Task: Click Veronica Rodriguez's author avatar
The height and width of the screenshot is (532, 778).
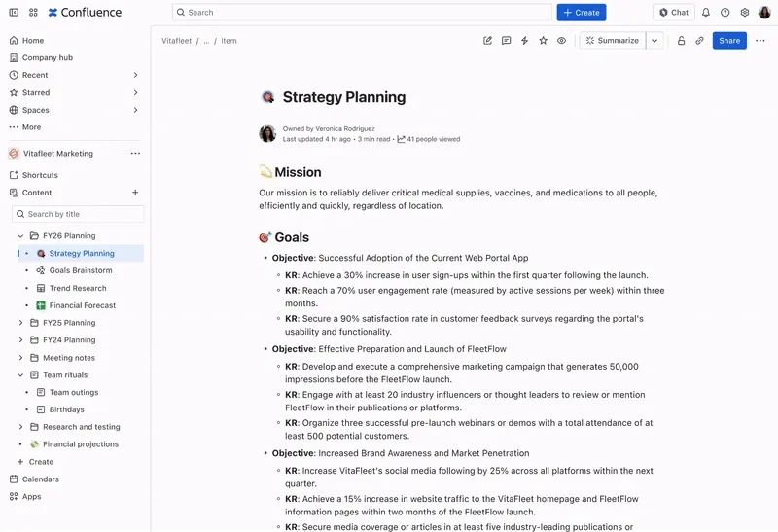Action: click(x=267, y=134)
